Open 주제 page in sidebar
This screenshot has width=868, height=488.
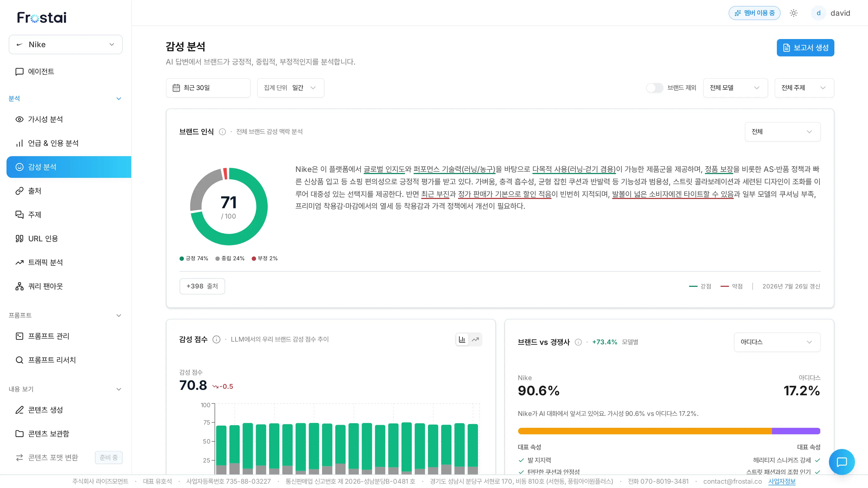tap(66, 215)
